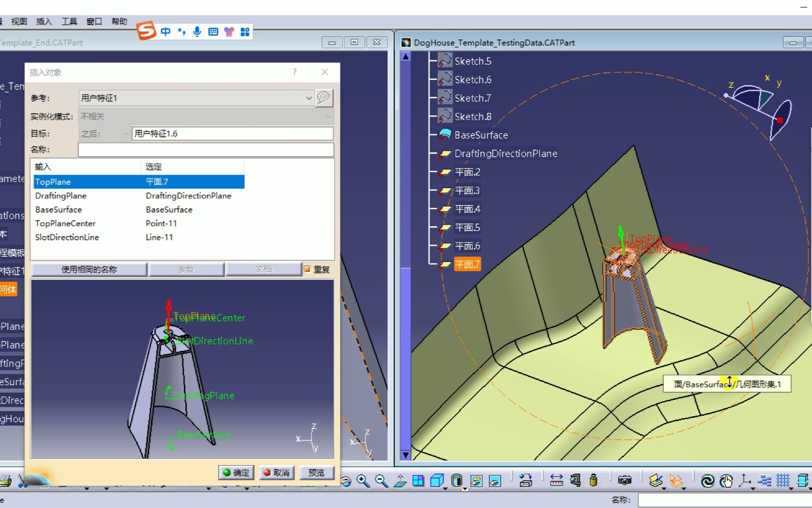Open the render style dropdown arrow

click(465, 489)
